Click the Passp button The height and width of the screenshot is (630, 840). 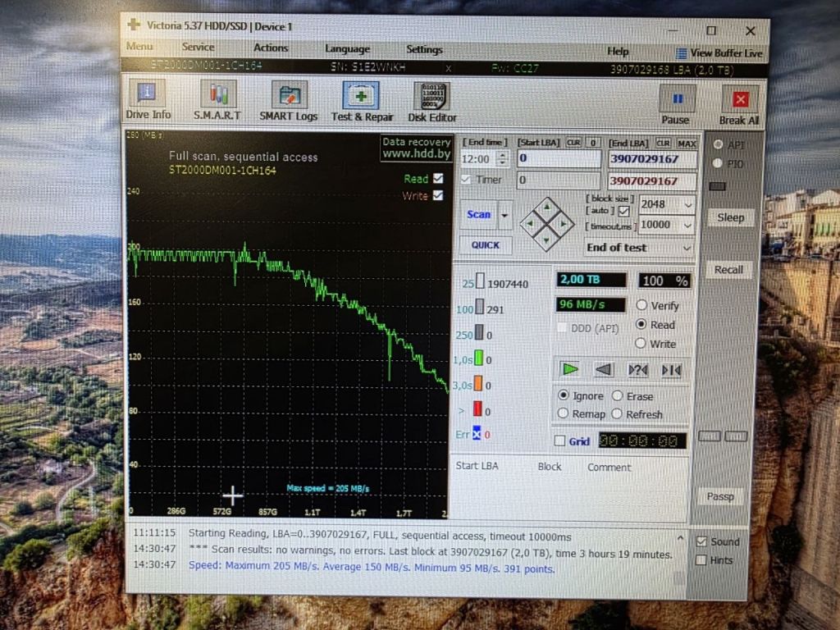(x=720, y=496)
